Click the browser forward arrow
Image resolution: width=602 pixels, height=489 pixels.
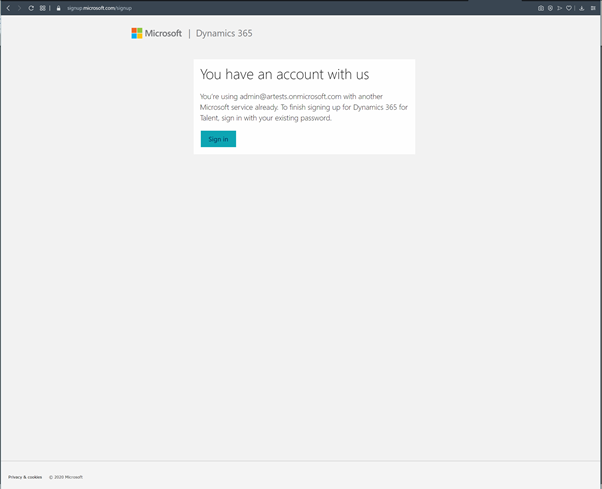(19, 8)
